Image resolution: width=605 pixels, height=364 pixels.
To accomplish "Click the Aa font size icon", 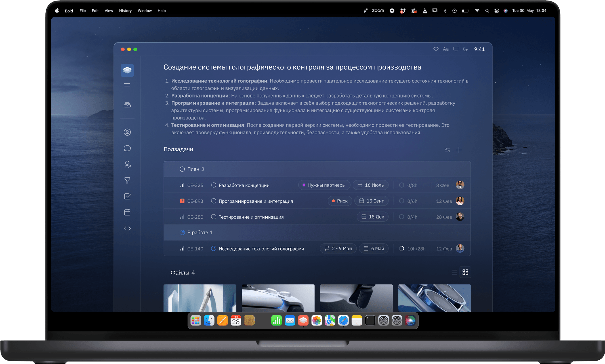I will (446, 49).
